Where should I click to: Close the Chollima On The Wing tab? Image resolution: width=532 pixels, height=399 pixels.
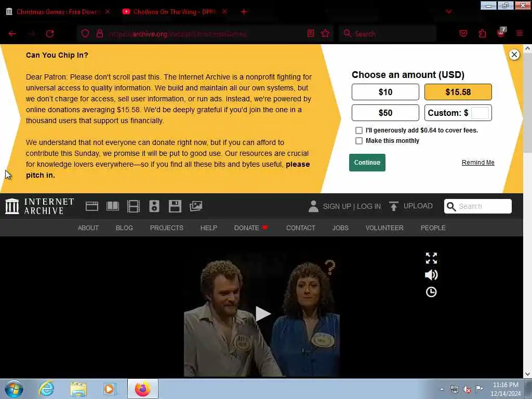[224, 11]
